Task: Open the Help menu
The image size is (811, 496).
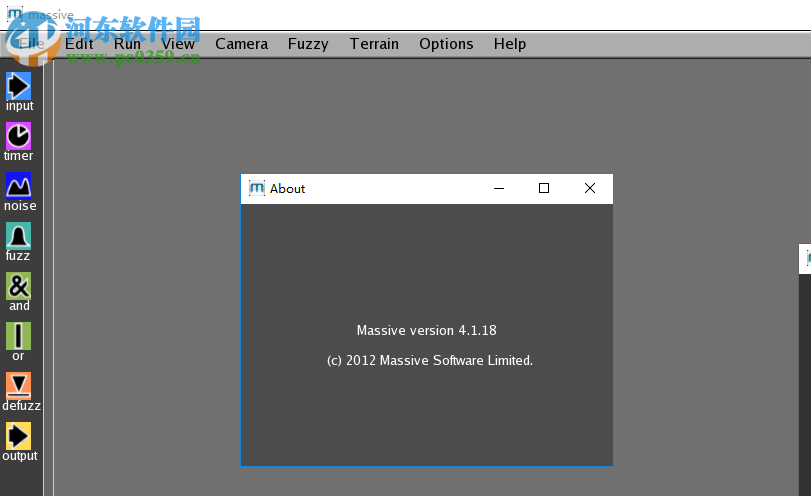Action: pyautogui.click(x=510, y=44)
